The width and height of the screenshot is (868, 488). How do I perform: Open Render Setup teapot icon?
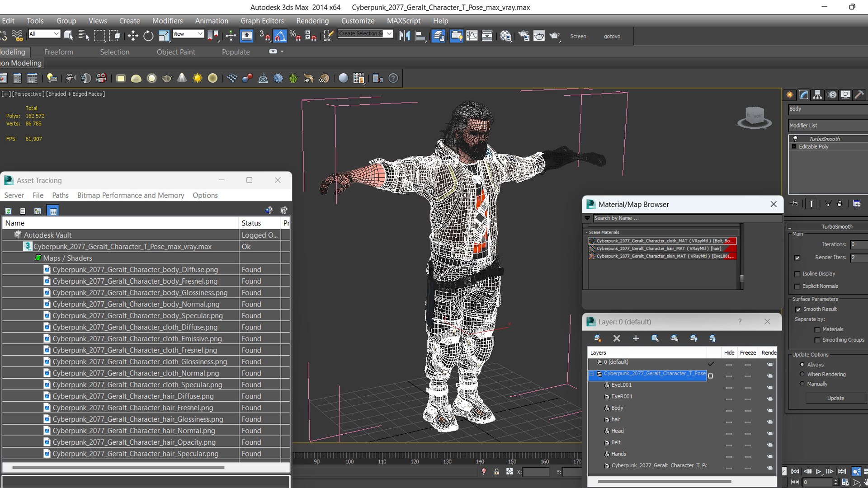click(524, 36)
